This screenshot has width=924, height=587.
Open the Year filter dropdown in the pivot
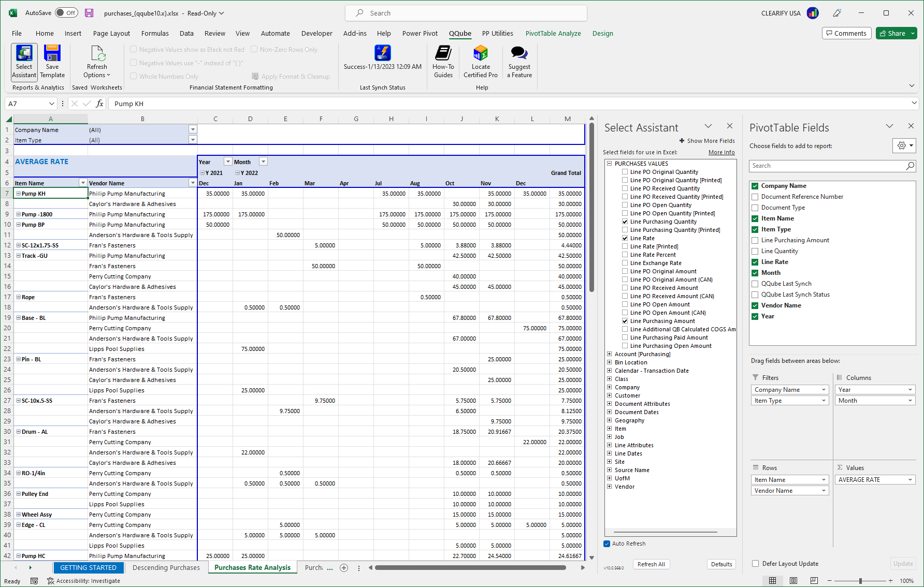tap(227, 161)
